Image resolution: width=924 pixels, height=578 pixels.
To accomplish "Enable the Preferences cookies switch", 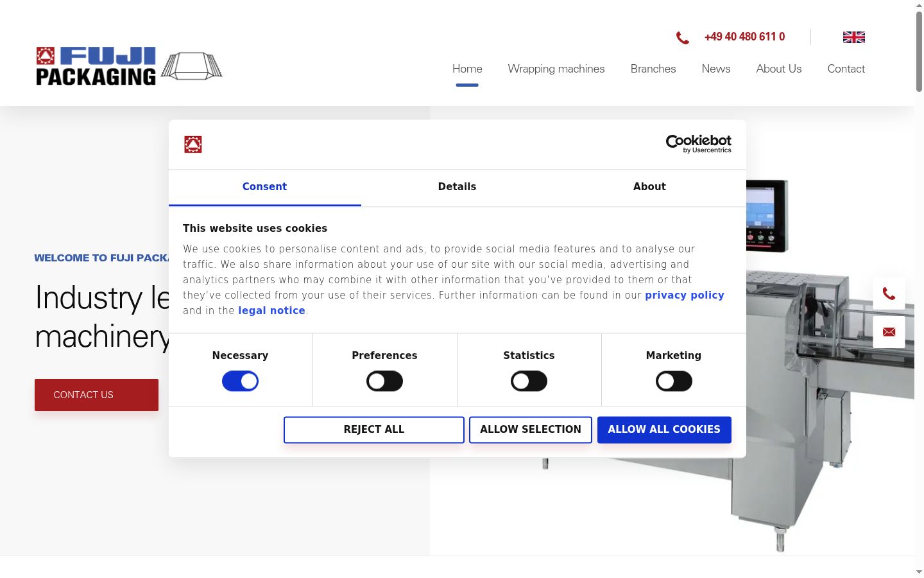I will 384,381.
